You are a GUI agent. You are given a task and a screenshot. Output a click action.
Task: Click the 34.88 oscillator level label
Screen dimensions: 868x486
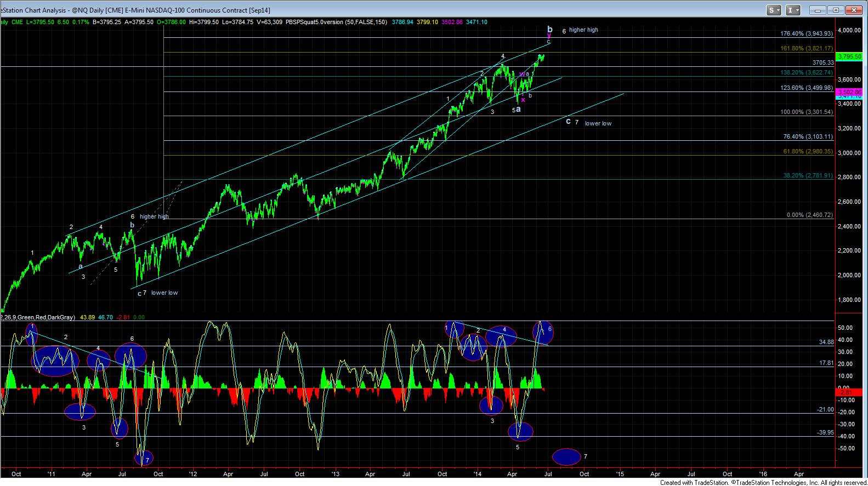pyautogui.click(x=826, y=341)
